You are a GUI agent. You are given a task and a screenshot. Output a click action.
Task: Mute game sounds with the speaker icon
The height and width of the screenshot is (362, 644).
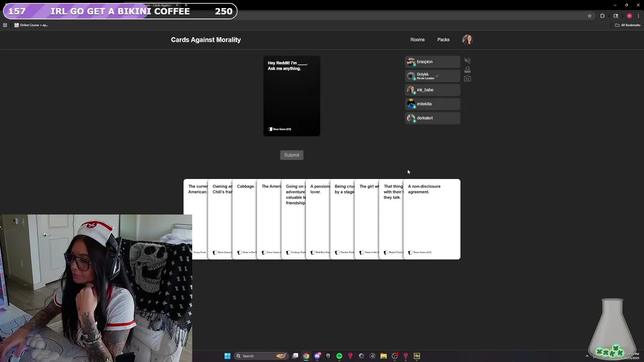tap(467, 60)
